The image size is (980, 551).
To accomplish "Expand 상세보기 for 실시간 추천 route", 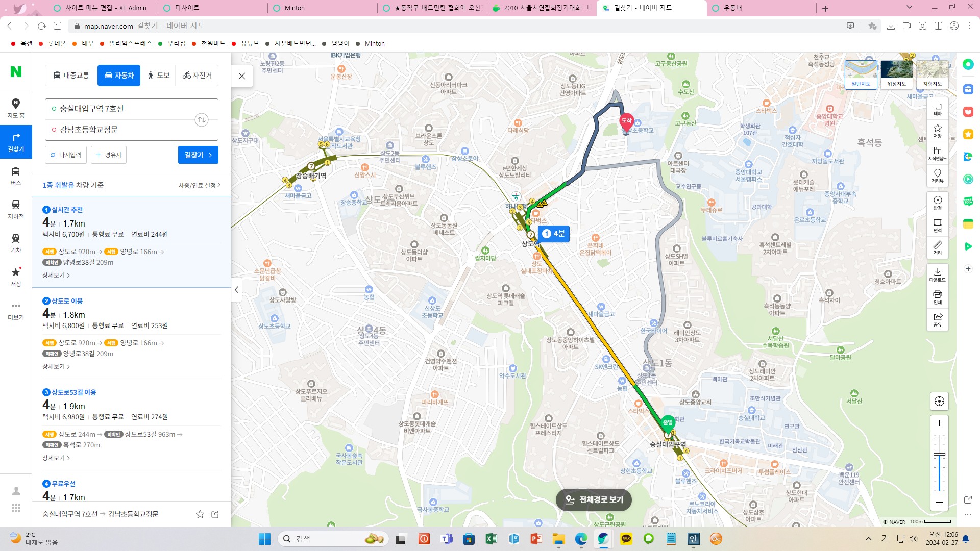I will [56, 275].
